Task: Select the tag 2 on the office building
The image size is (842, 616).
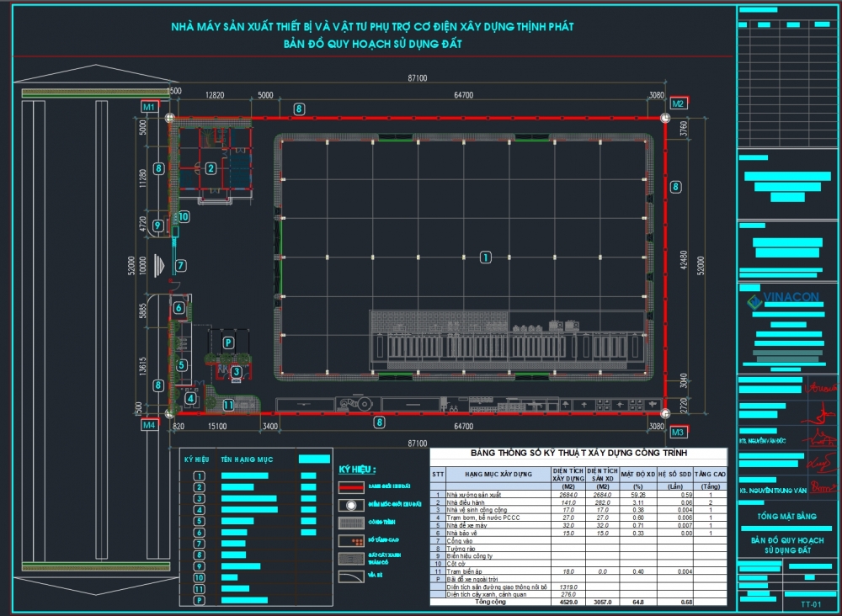Action: [x=210, y=168]
